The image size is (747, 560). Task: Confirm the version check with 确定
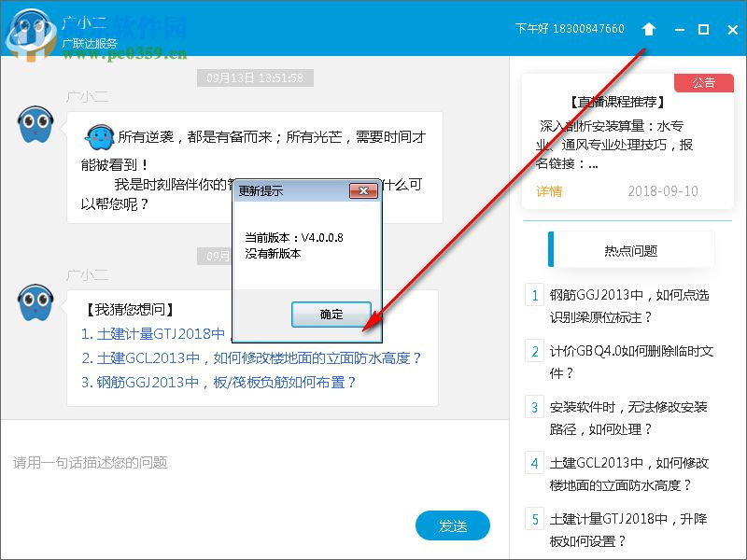pos(331,315)
